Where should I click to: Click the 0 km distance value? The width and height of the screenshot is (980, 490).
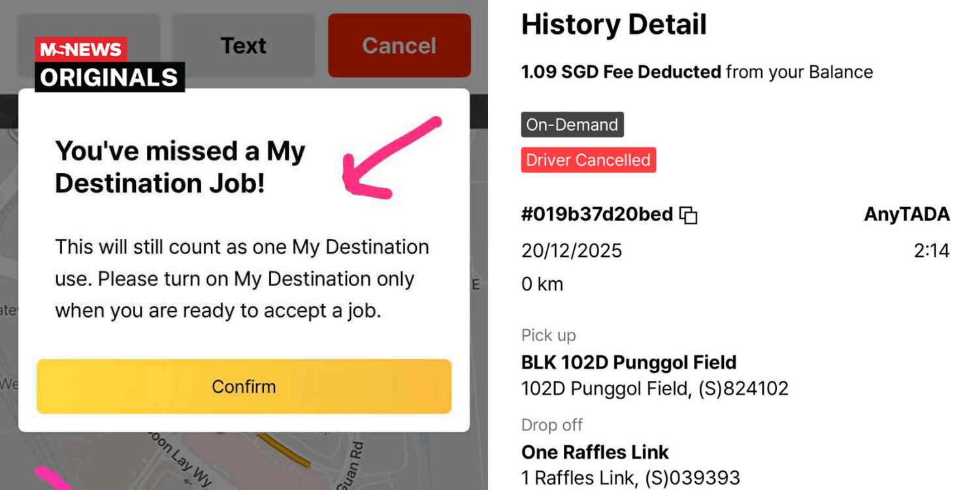click(x=542, y=284)
